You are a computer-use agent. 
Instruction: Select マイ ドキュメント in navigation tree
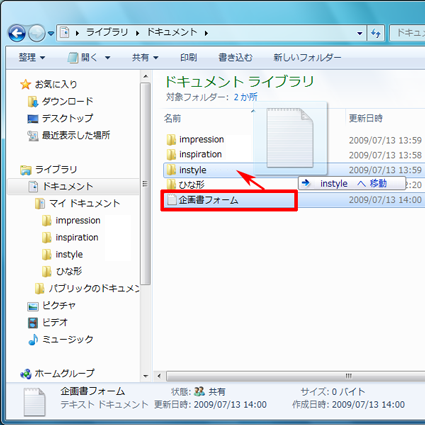click(x=77, y=203)
